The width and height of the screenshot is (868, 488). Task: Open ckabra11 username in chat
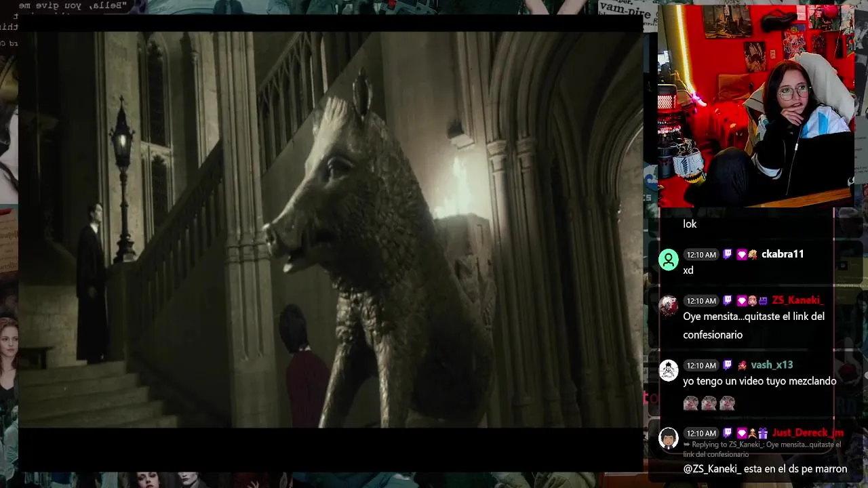pos(783,254)
